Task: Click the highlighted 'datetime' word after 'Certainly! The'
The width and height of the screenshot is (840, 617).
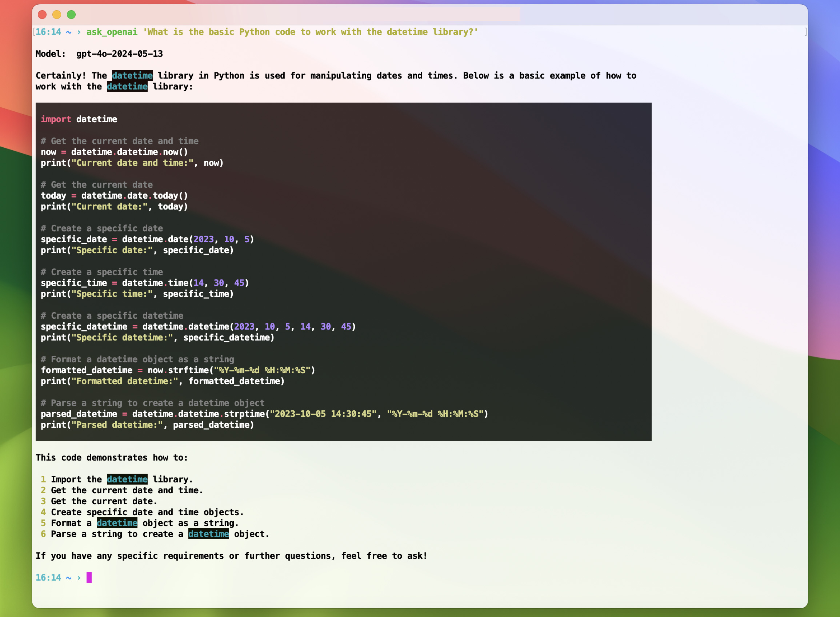Action: 132,75
